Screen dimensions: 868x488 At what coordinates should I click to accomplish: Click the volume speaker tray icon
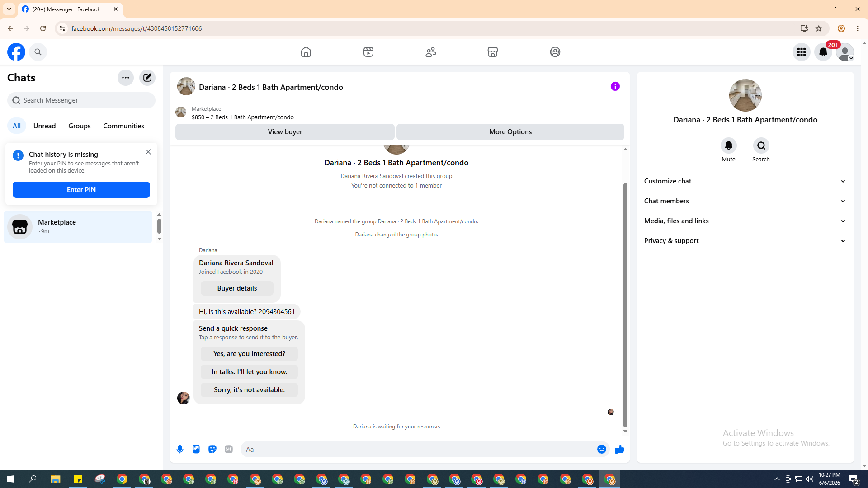pyautogui.click(x=810, y=479)
